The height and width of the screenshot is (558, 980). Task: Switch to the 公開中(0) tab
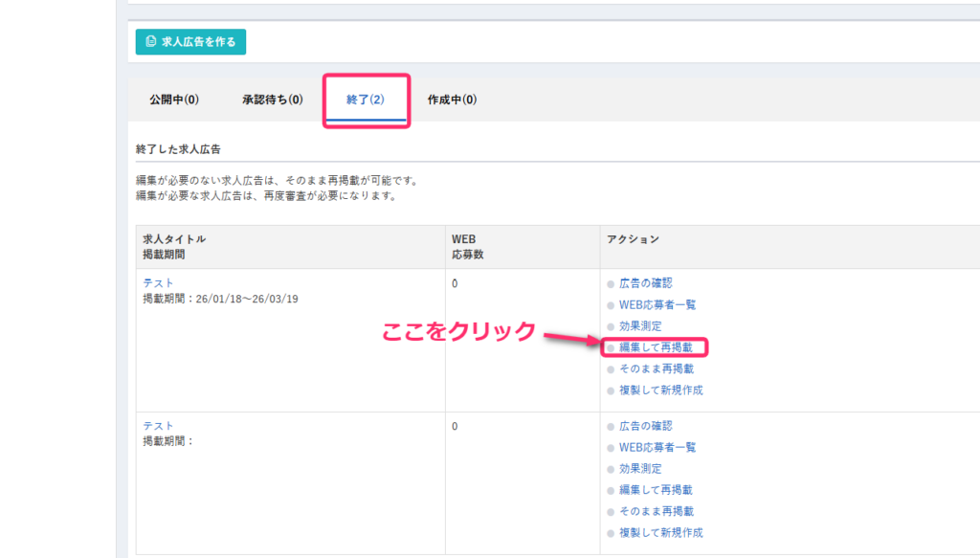coord(173,100)
